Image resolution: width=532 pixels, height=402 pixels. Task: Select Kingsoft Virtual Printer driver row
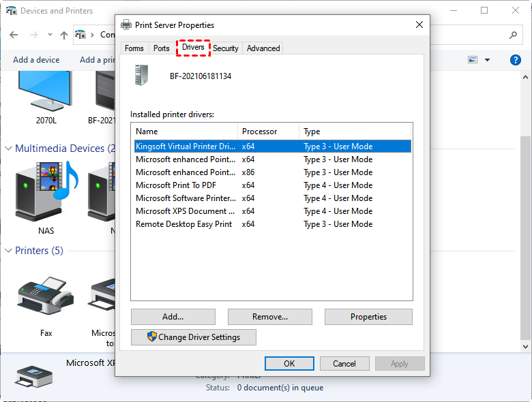coord(273,146)
